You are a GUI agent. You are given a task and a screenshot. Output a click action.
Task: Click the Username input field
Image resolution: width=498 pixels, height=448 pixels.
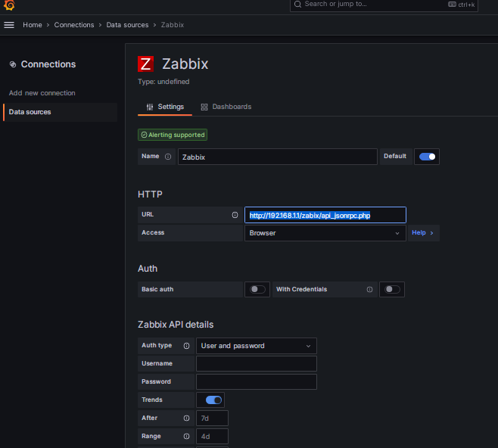click(x=257, y=363)
